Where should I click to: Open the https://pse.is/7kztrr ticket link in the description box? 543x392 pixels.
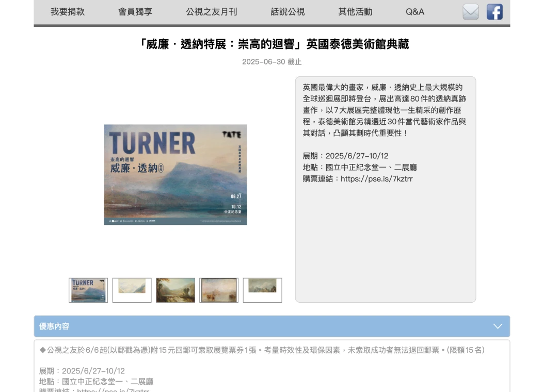click(376, 179)
